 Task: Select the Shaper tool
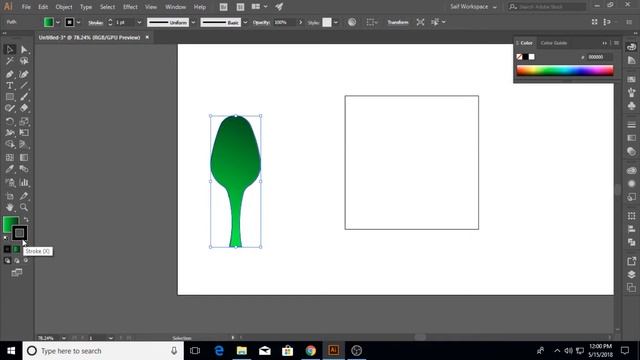(10, 108)
